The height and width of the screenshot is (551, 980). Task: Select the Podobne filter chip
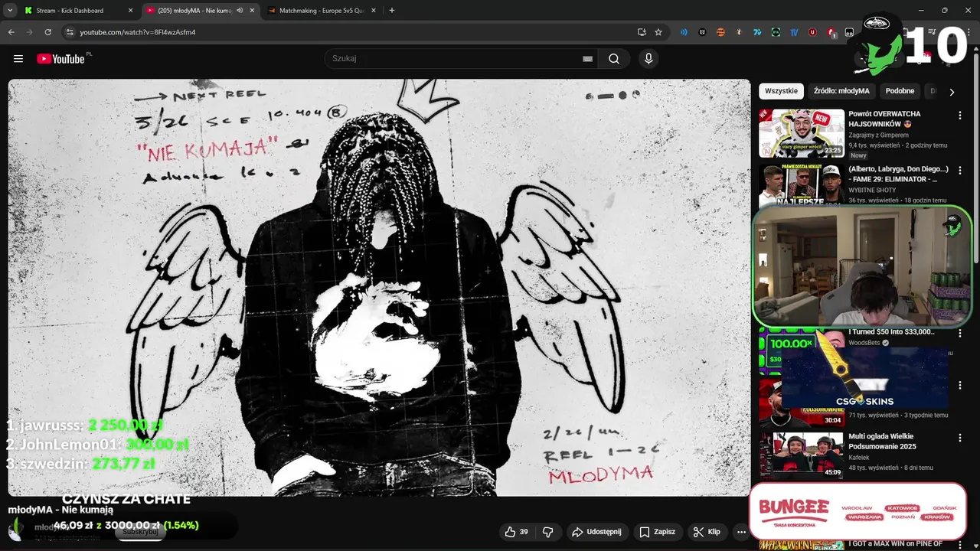point(900,91)
